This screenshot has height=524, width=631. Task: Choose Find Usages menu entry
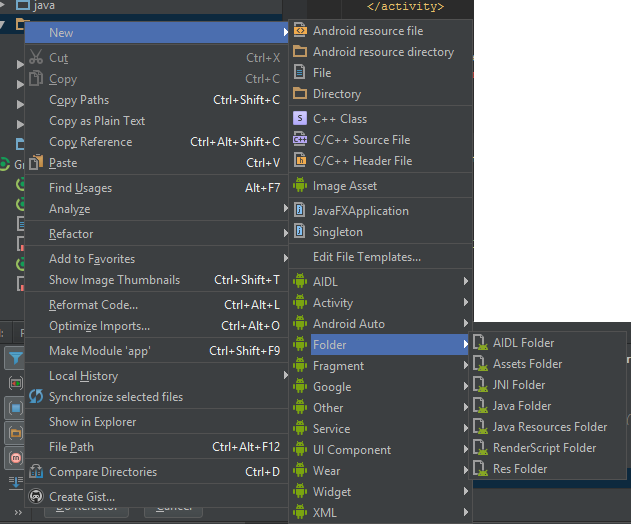pos(157,187)
